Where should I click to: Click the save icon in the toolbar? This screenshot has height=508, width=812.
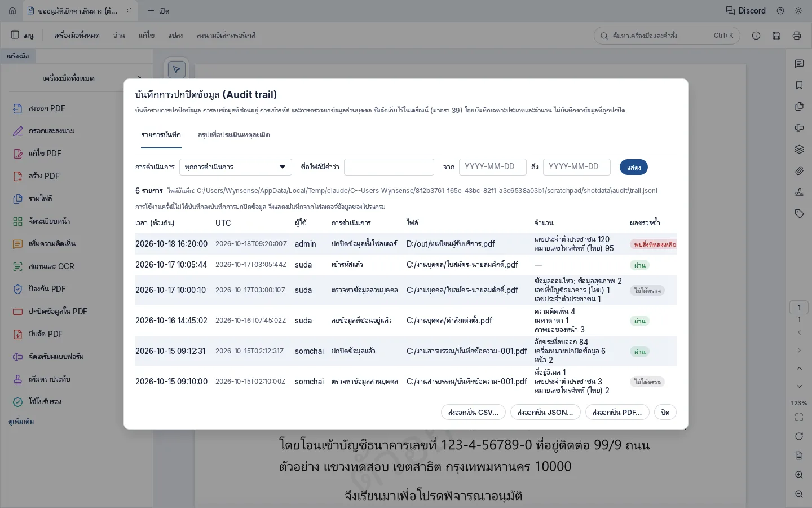tap(776, 36)
